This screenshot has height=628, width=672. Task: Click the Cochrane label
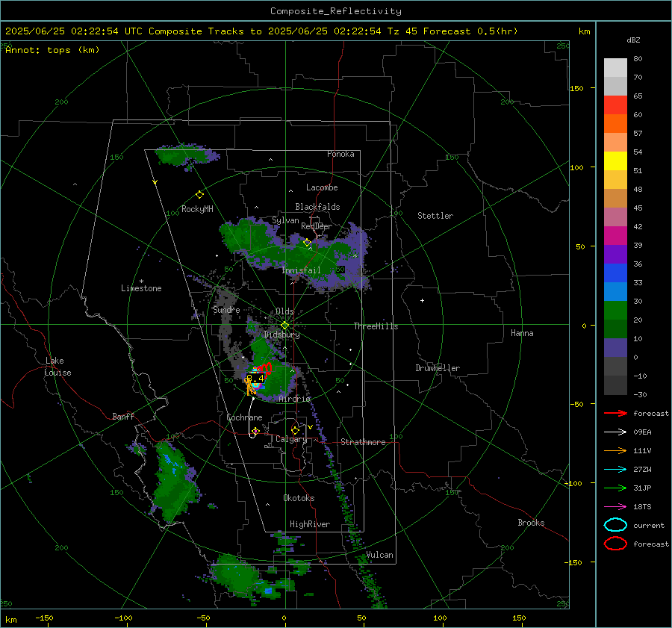(x=244, y=417)
